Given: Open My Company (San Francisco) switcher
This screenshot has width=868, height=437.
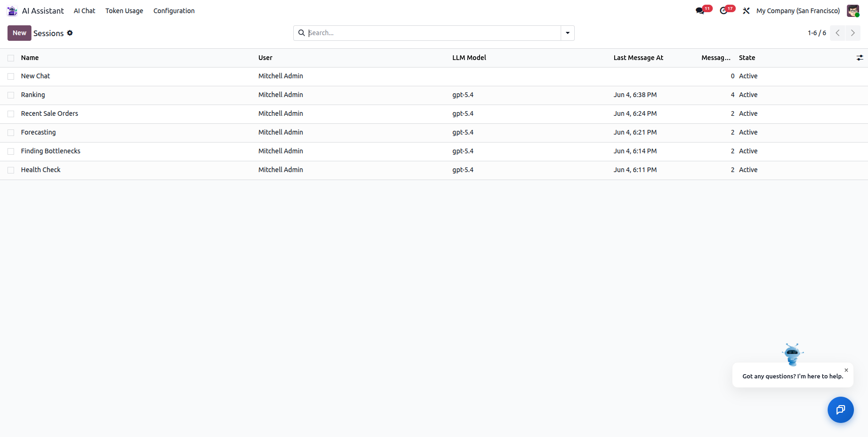Looking at the screenshot, I should 798,11.
